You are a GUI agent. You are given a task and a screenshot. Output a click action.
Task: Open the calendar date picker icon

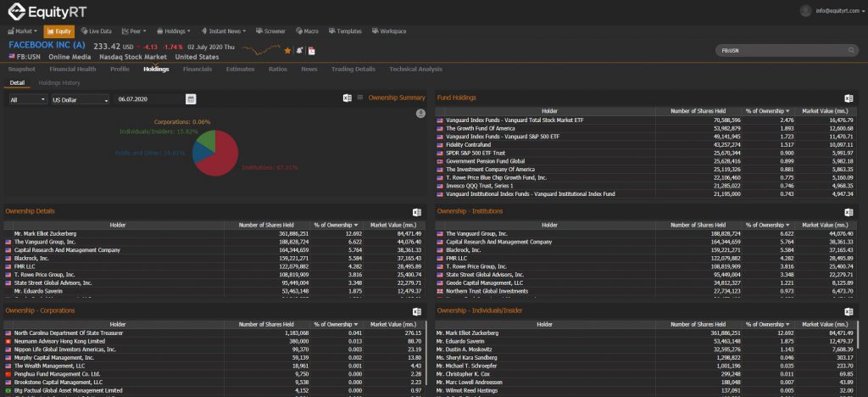[191, 99]
